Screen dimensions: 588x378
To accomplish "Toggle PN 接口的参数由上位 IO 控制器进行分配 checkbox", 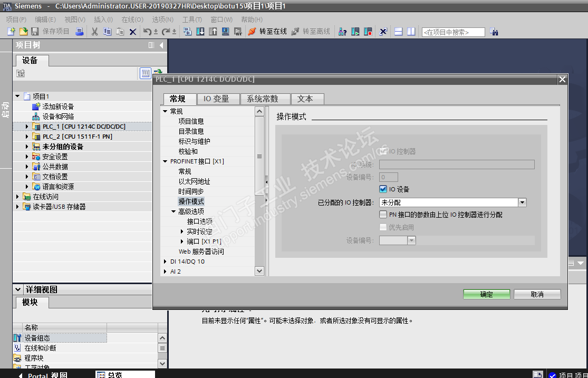I will [383, 215].
